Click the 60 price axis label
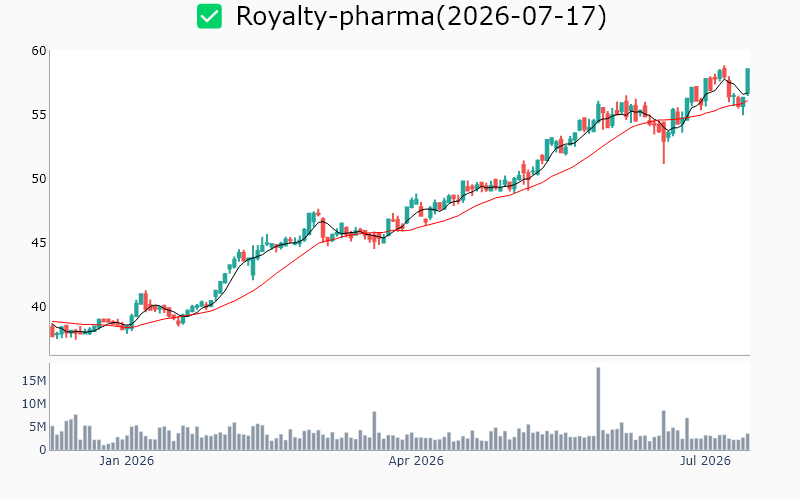800x500 pixels. pos(39,51)
